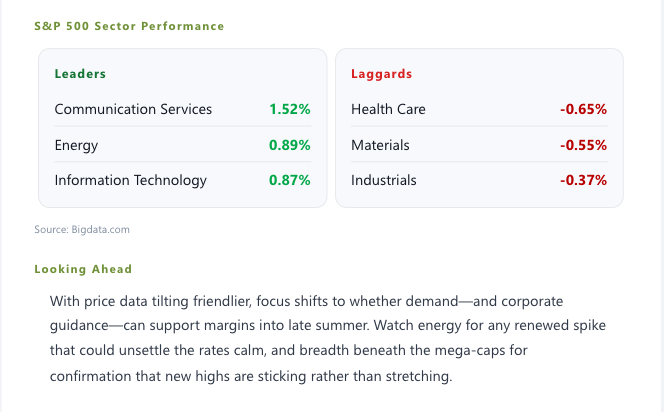
Task: Select the Materials sector label
Action: coord(380,145)
